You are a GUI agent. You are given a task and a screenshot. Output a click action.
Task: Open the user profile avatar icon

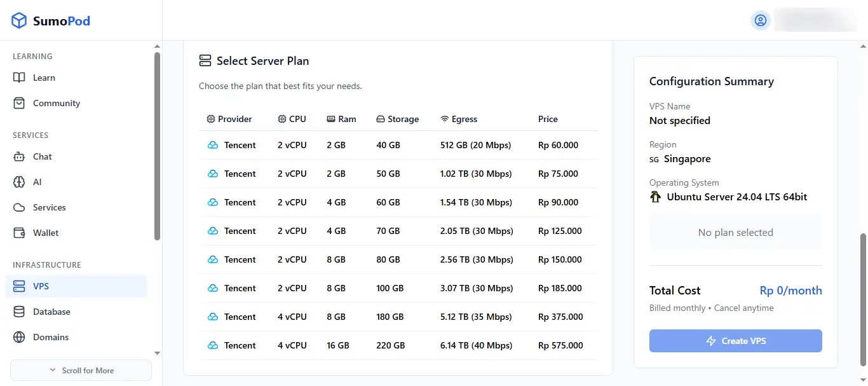(x=761, y=20)
